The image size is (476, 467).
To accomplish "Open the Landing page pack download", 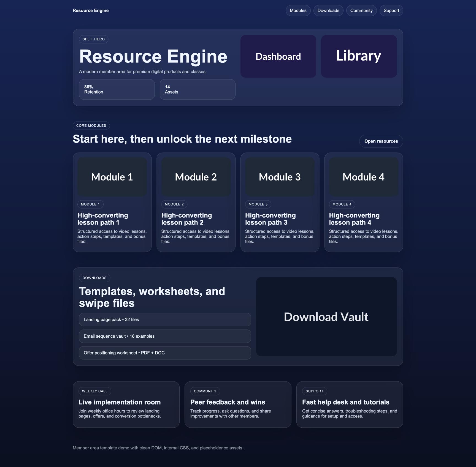I will [165, 319].
